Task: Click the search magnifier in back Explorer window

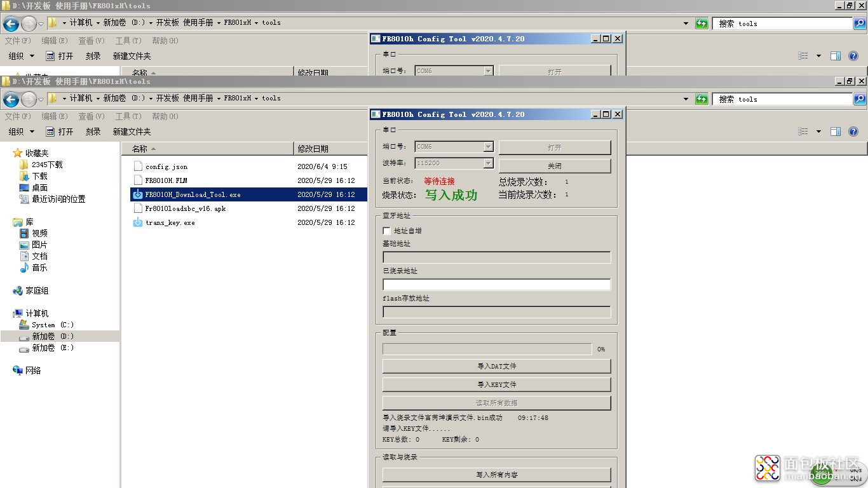Action: coord(859,24)
